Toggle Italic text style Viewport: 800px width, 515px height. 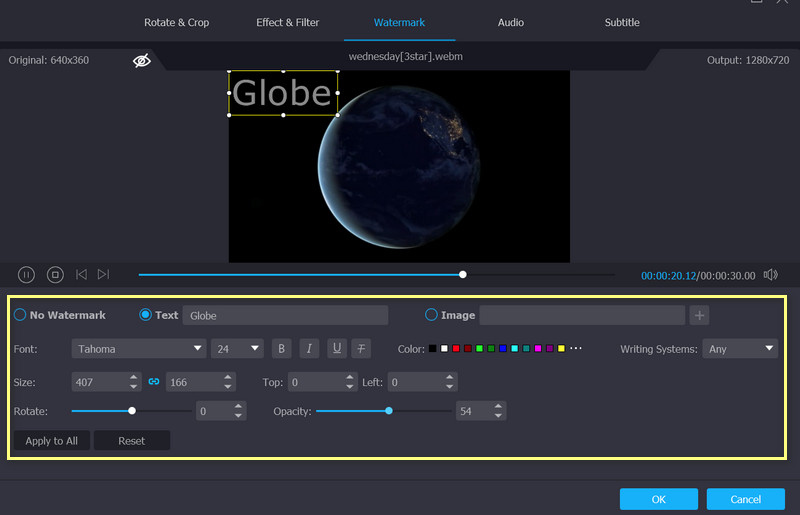[309, 349]
